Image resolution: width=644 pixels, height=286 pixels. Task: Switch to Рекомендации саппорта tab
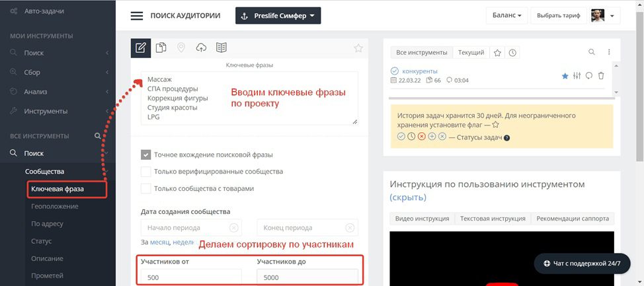pos(573,218)
